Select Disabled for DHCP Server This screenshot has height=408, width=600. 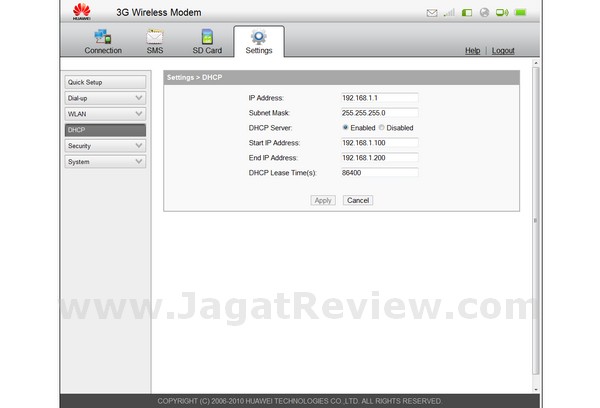pos(381,128)
